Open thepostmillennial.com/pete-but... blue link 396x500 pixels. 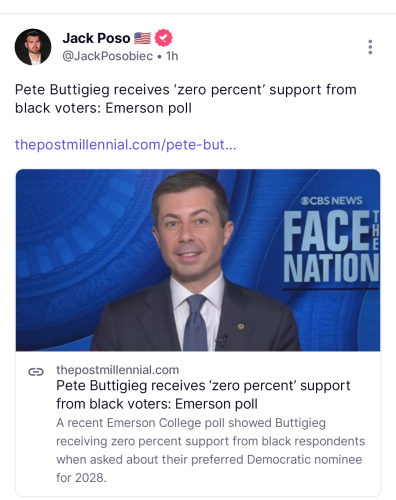126,145
